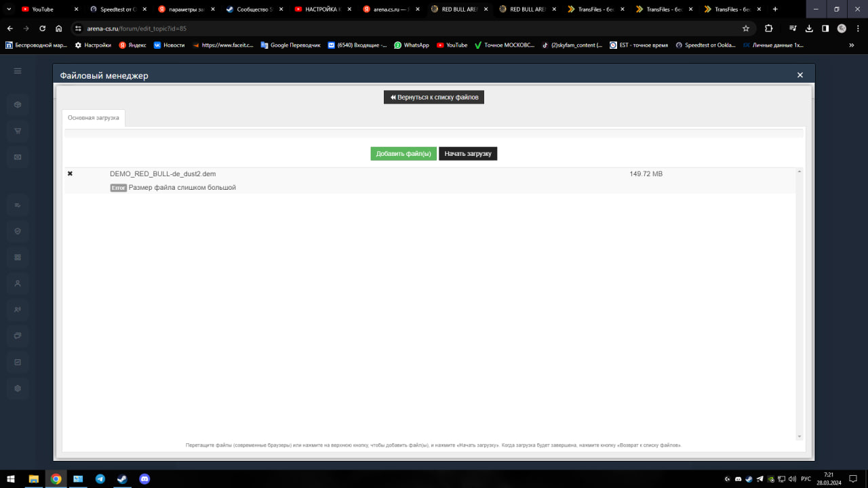The image size is (868, 488).
Task: Open the hamburger menu in the sidebar
Action: point(18,71)
